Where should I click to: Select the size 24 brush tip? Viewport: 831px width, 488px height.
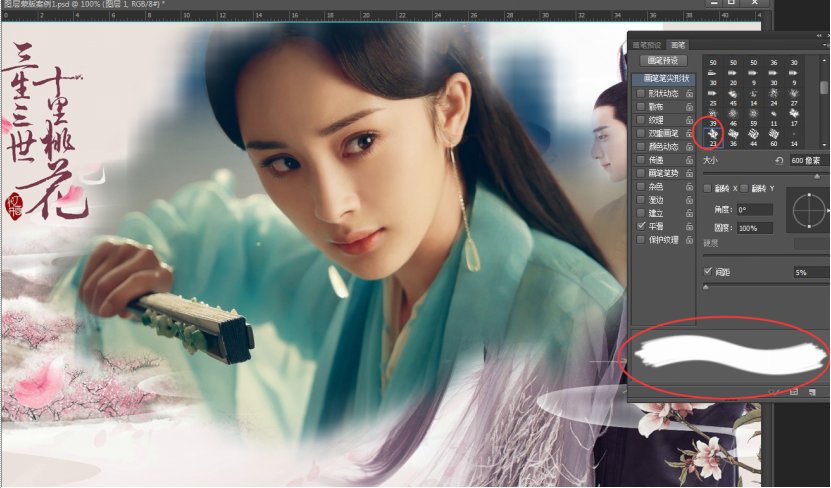pos(774,97)
